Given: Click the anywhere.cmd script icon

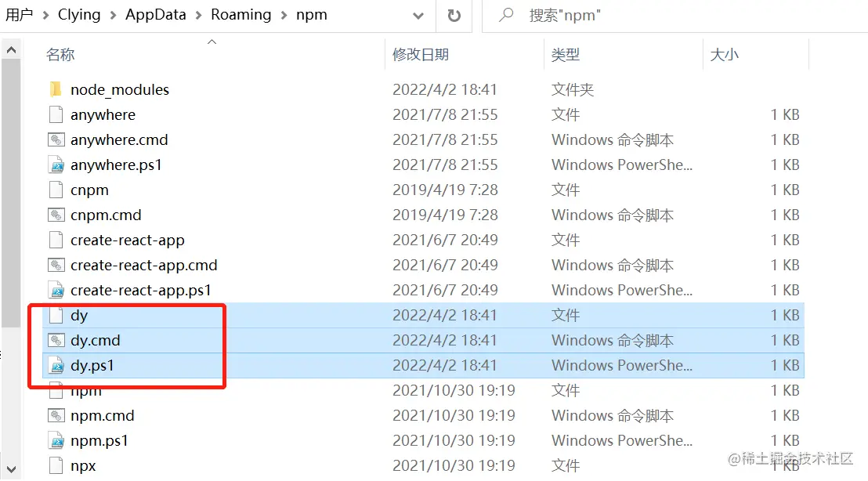Looking at the screenshot, I should (56, 139).
